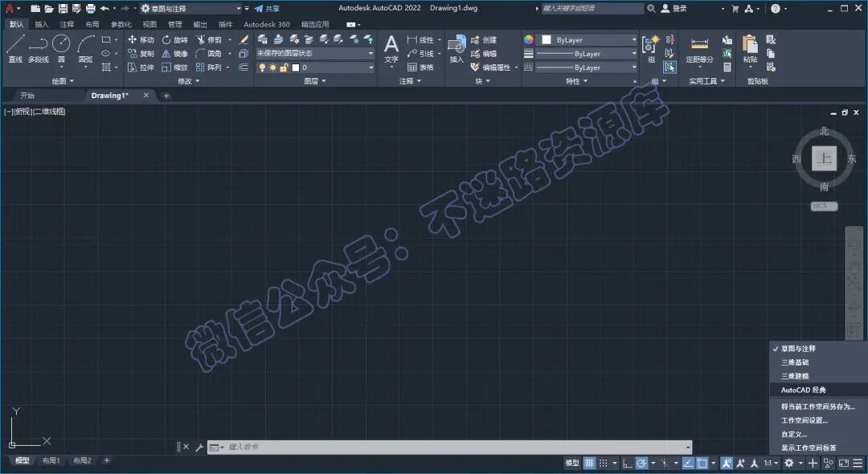Click the object color wheel swatch

coord(529,40)
